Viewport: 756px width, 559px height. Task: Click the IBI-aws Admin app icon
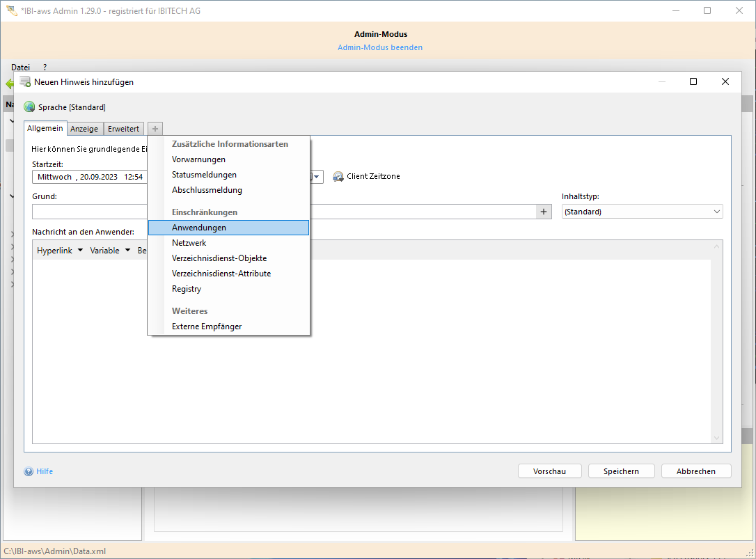11,10
